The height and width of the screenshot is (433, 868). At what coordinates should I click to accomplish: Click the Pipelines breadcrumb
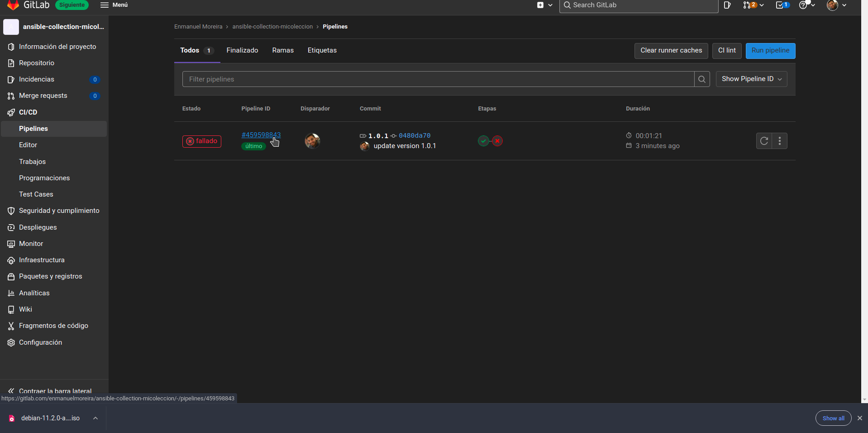pos(335,27)
